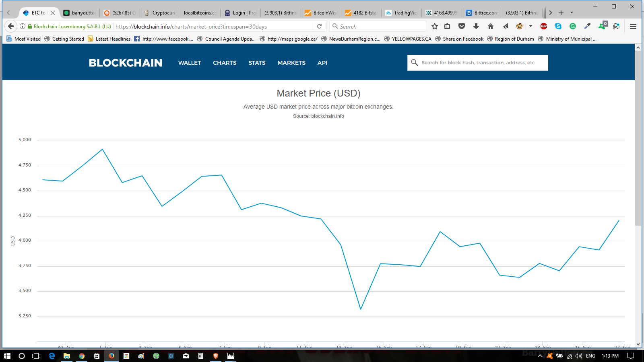
Task: Switch to the BitcoinWis tab
Action: tap(321, 13)
